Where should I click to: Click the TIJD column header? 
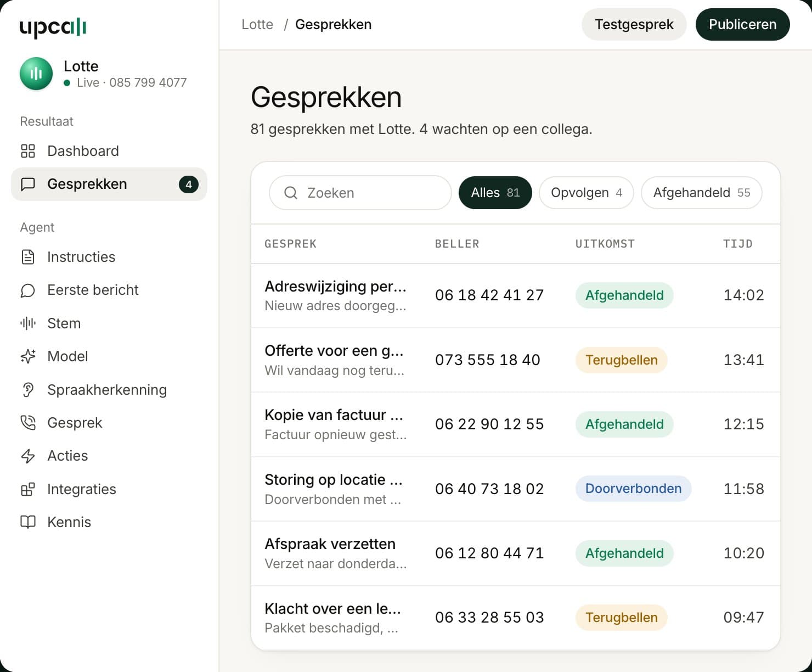(x=738, y=244)
